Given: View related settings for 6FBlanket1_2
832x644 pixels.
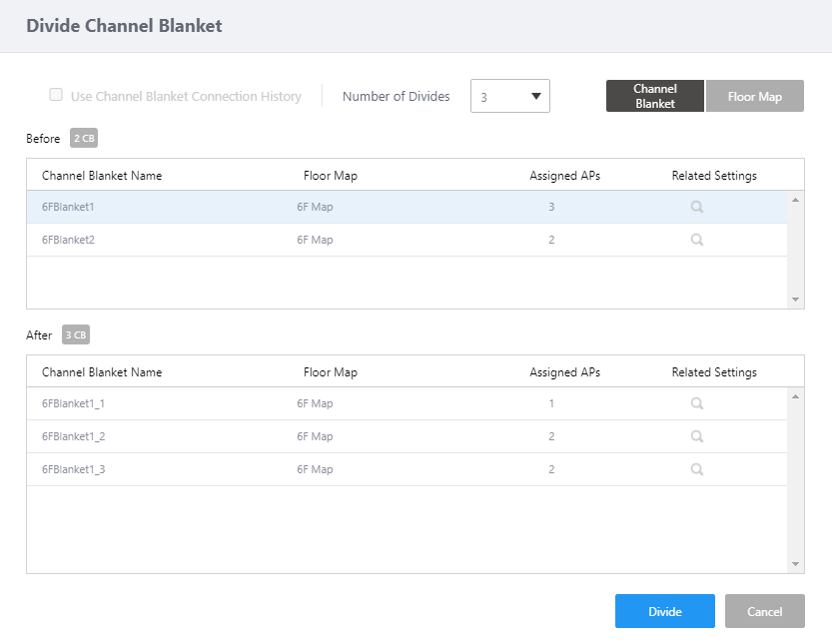Looking at the screenshot, I should 697,436.
